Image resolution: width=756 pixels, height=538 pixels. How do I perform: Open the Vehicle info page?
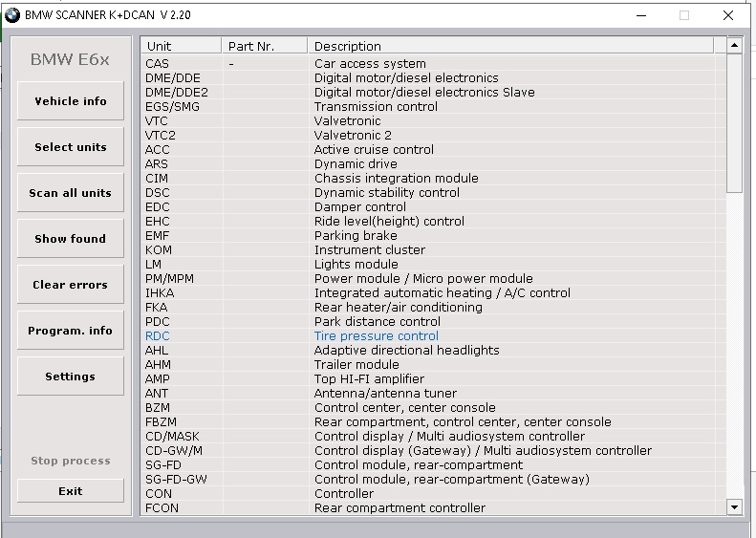71,101
